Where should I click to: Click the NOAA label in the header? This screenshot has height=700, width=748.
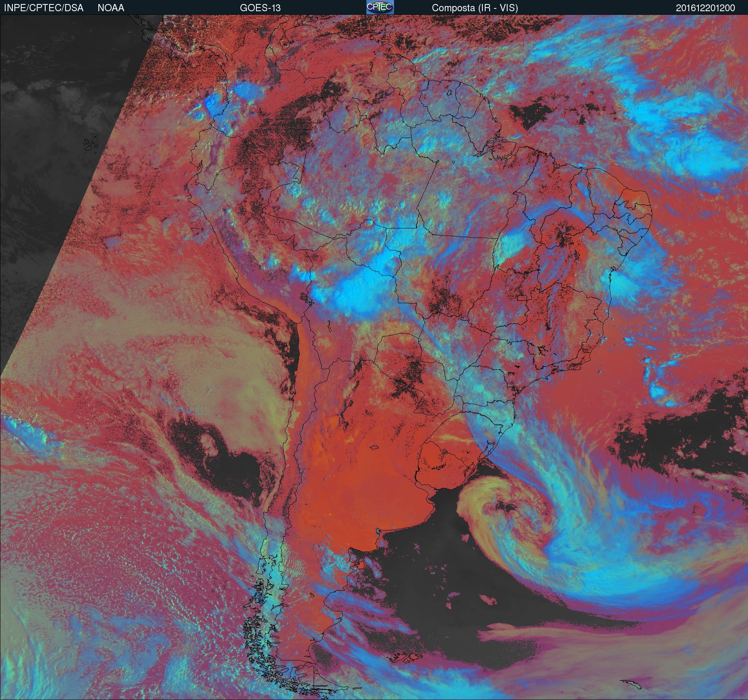pos(111,8)
